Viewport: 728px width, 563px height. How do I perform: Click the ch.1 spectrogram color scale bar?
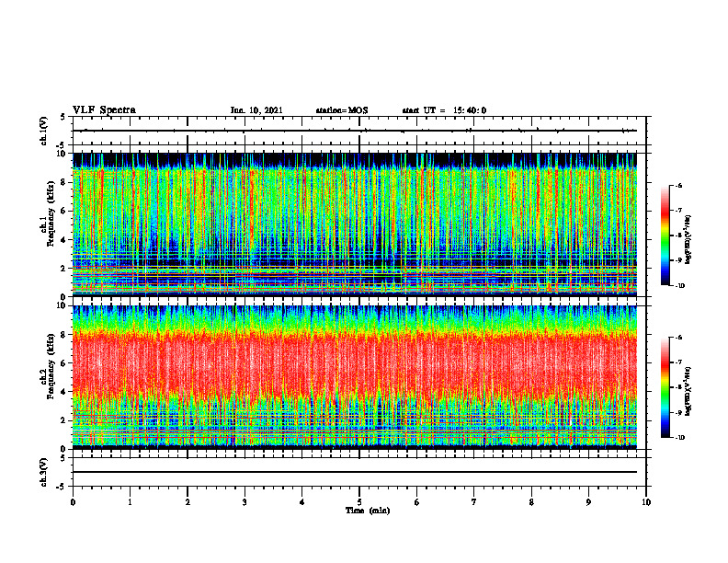(x=665, y=236)
